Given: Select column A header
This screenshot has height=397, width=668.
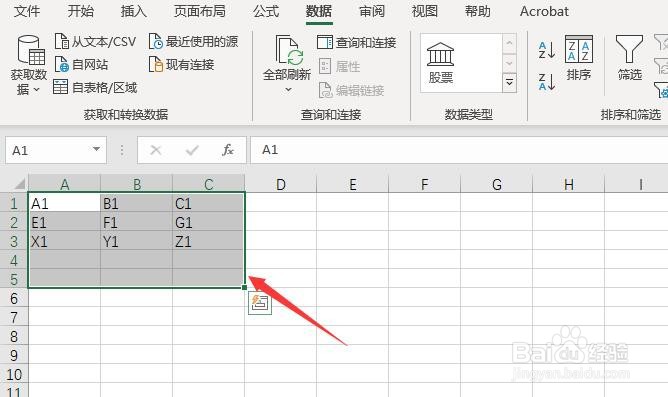Looking at the screenshot, I should [x=64, y=184].
